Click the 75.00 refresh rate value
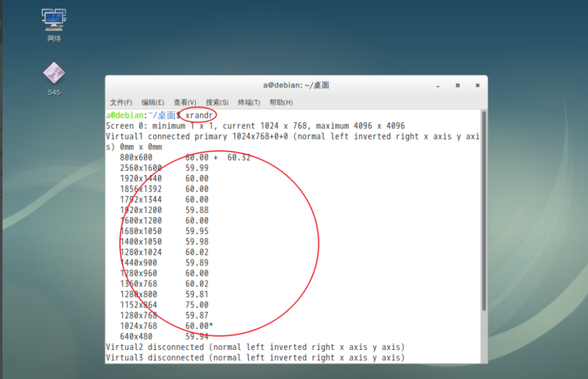 (x=197, y=304)
